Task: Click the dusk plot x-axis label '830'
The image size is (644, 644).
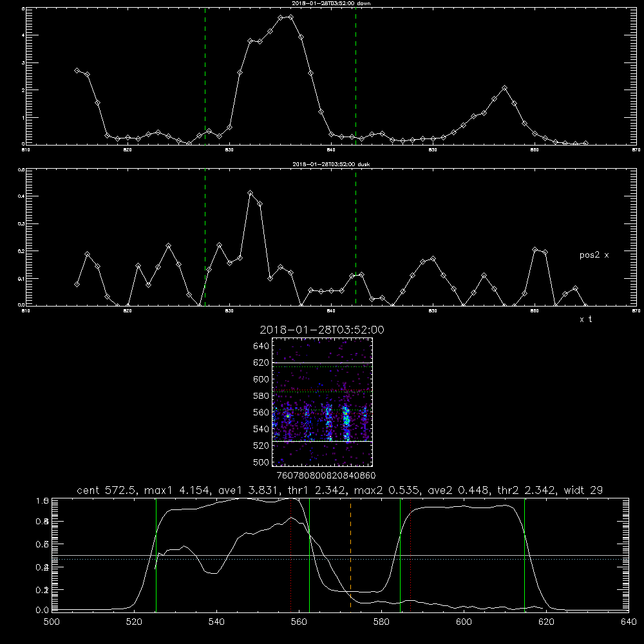Action: [229, 311]
